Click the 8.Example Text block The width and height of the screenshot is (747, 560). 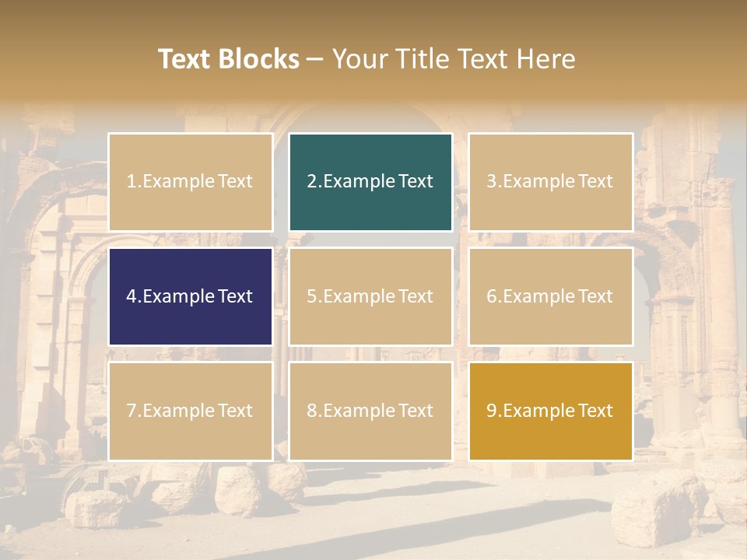370,411
